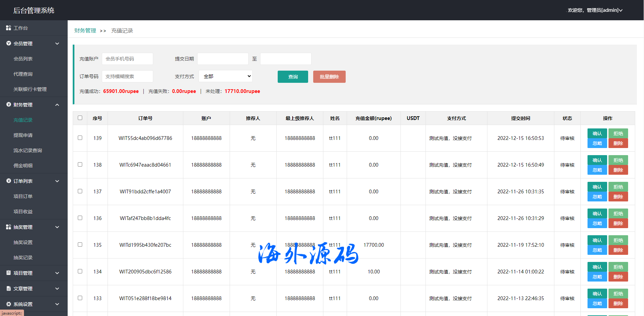Go to 流水记录查询 menu item
The image size is (644, 316).
[28, 150]
